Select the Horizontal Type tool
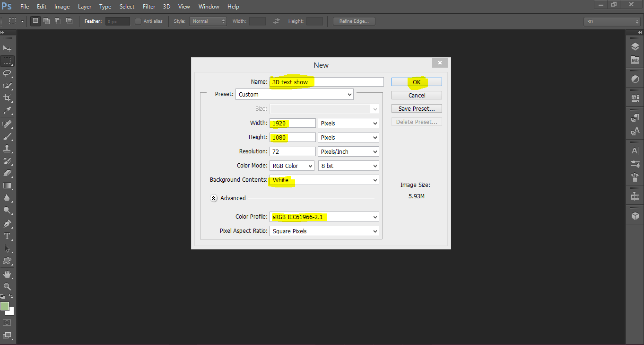This screenshot has height=345, width=644. pyautogui.click(x=7, y=236)
